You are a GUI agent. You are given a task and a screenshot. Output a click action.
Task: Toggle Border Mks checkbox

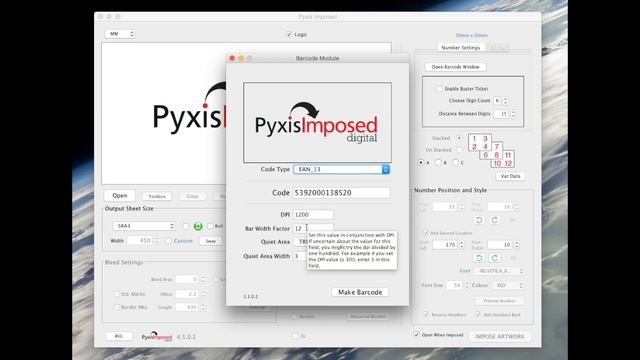point(116,307)
